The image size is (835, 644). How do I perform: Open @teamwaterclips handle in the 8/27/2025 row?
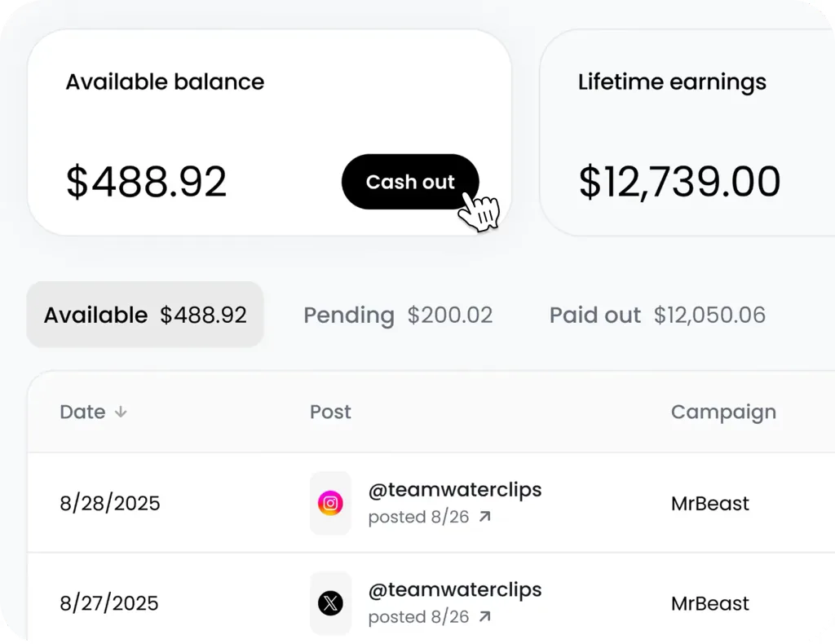[455, 589]
